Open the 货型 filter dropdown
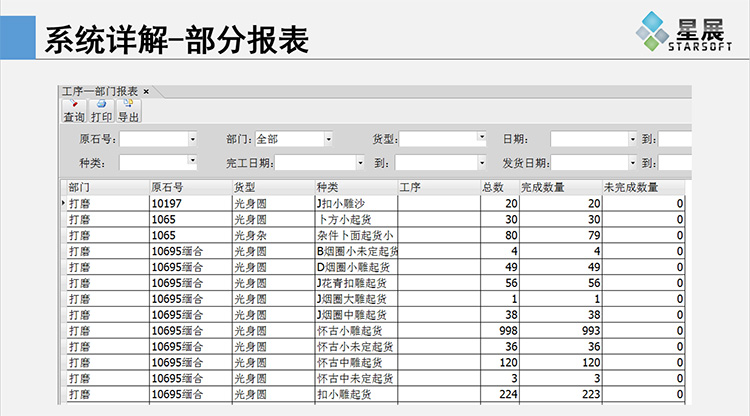This screenshot has height=416, width=750. (x=481, y=138)
